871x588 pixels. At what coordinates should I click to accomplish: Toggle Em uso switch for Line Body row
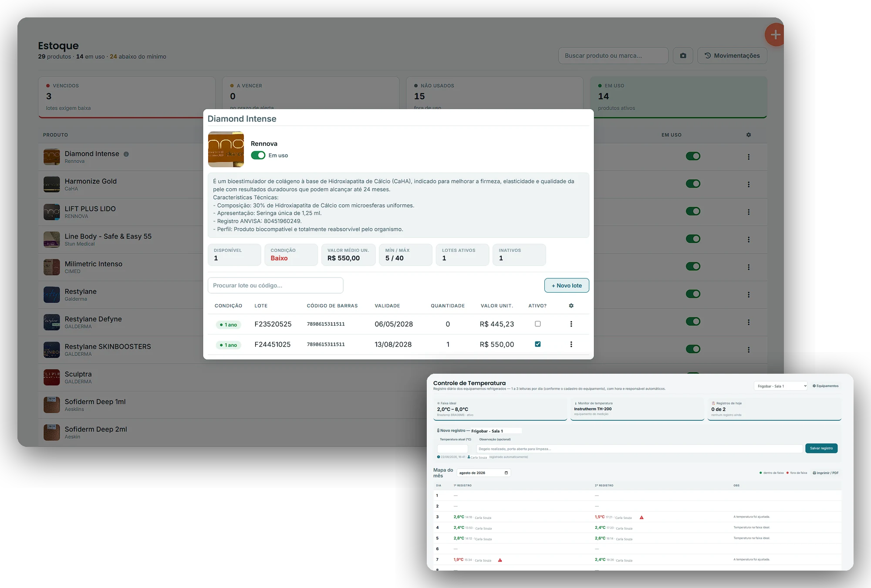click(x=693, y=239)
